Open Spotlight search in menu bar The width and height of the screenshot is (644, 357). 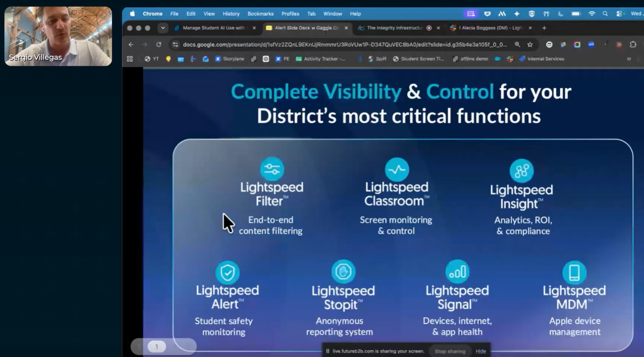[x=605, y=14]
